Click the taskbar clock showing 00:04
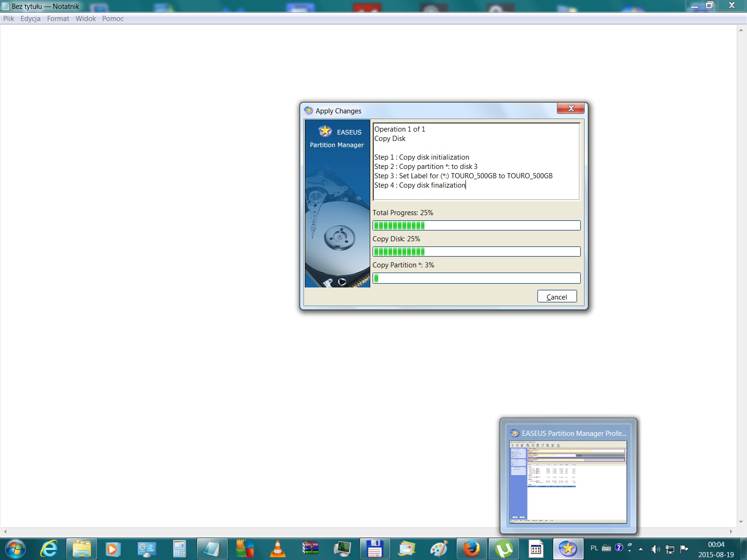This screenshot has height=560, width=747. (716, 549)
